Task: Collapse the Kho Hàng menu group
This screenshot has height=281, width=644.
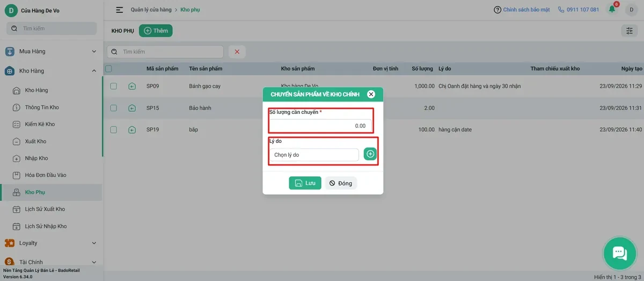Action: tap(51, 71)
